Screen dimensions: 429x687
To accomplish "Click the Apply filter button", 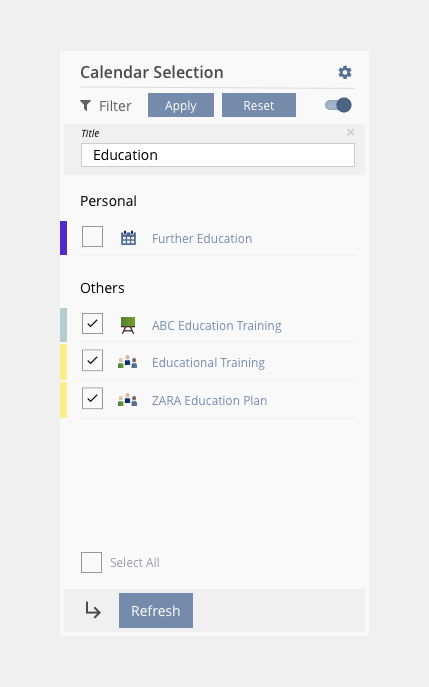I will [x=181, y=105].
